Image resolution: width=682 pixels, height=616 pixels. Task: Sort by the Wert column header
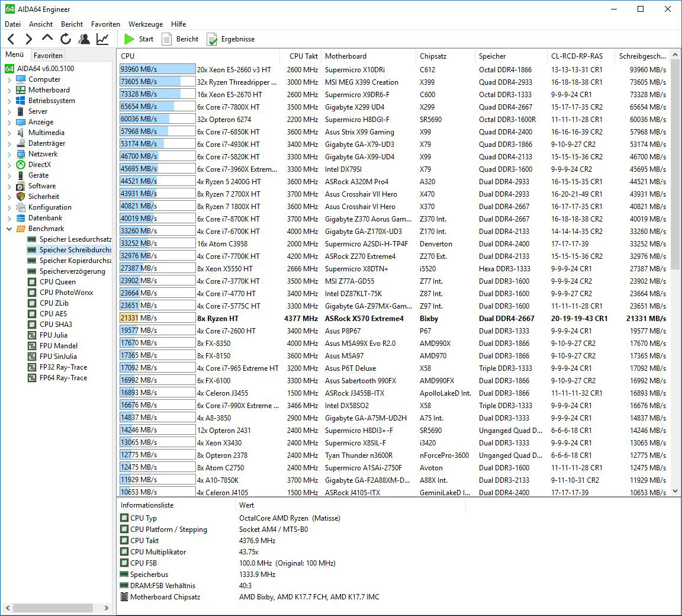(x=350, y=505)
